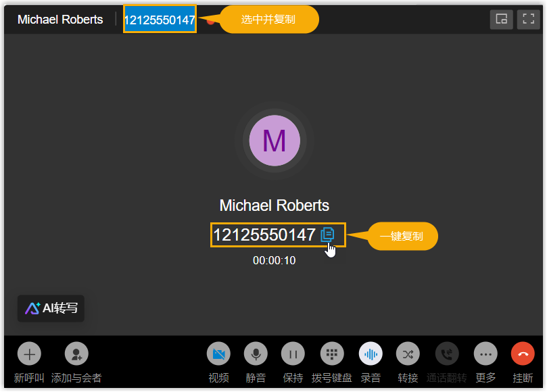Start a new call with 新呼叫

coord(29,353)
